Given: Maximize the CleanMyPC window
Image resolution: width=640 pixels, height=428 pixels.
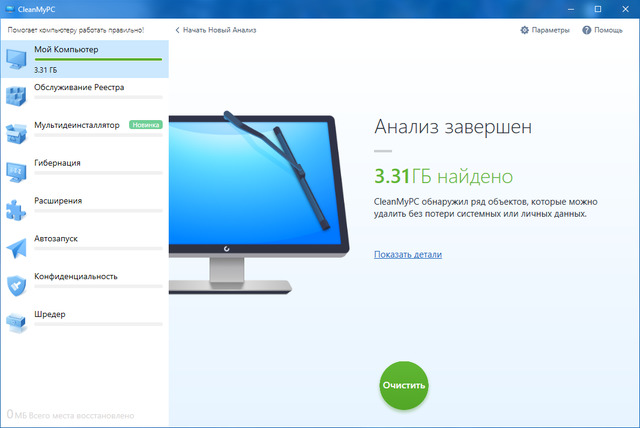Looking at the screenshot, I should [598, 9].
